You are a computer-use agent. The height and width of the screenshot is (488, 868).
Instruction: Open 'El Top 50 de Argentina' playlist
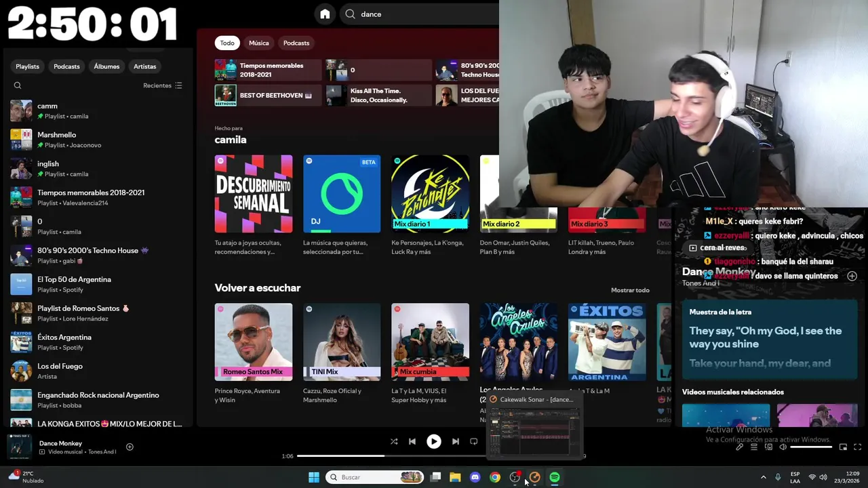coord(98,284)
